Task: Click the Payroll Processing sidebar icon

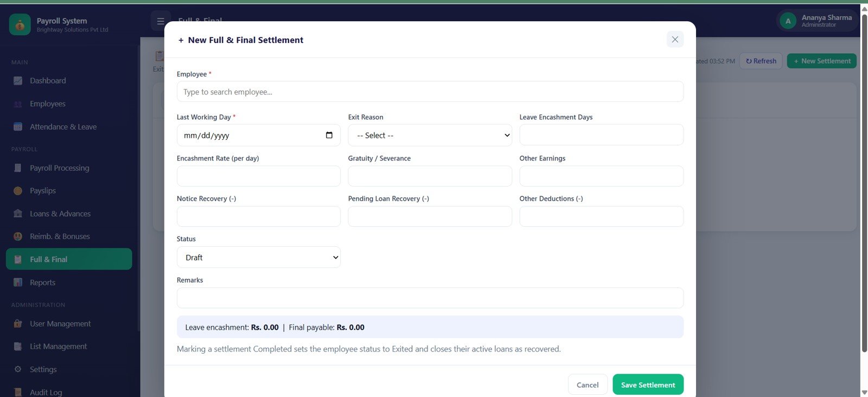Action: point(18,168)
